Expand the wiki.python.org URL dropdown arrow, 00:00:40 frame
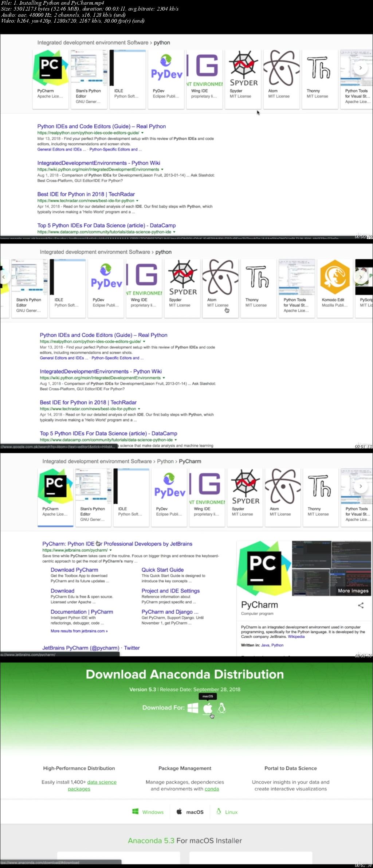Screen dimensions: 373x868 (x=162, y=169)
